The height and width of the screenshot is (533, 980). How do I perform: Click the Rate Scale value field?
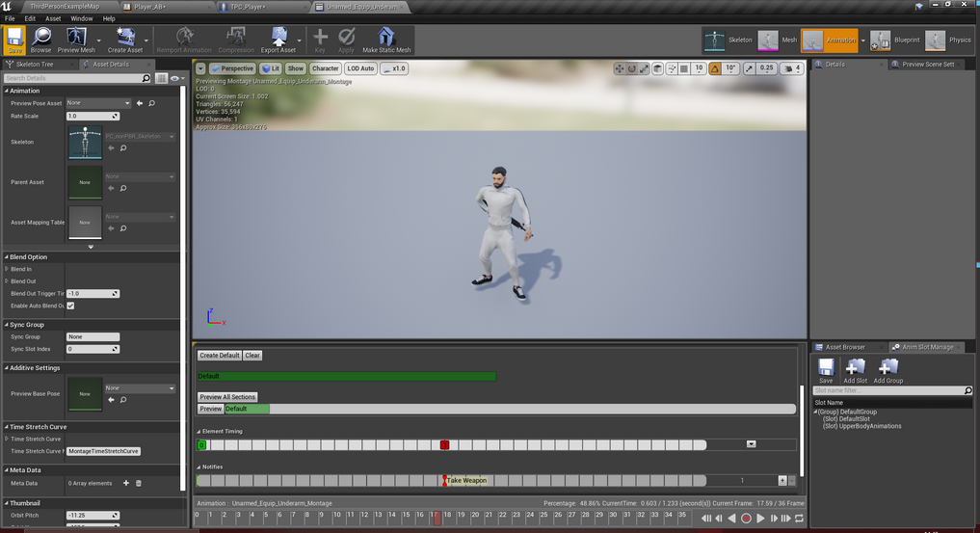[x=93, y=117]
